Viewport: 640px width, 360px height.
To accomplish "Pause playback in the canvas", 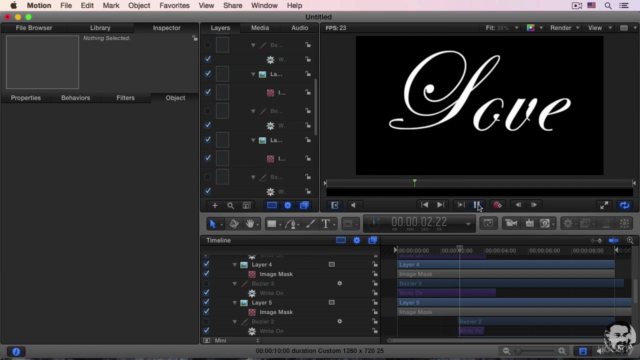I will tap(477, 205).
